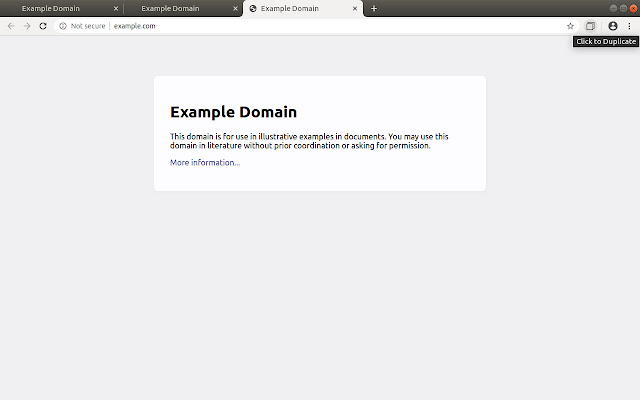Close the first Example Domain tab
Screen dimensions: 640x400
(116, 9)
